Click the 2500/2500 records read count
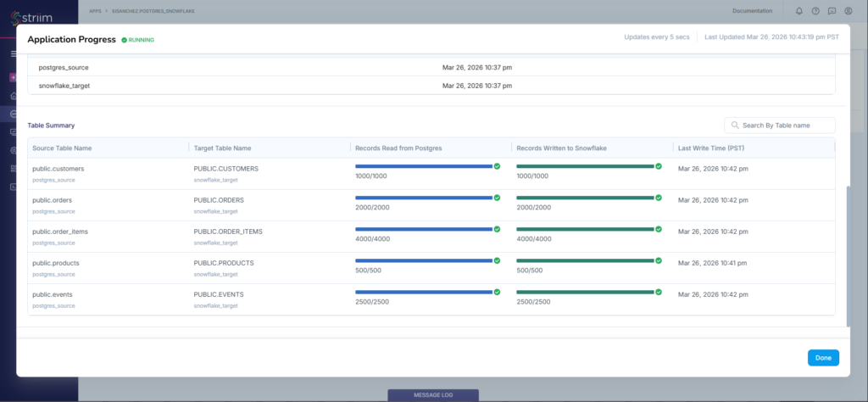This screenshot has width=868, height=402. click(x=373, y=302)
